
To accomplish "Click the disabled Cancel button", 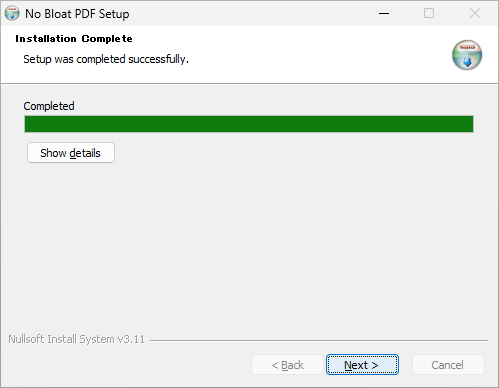I will (448, 365).
